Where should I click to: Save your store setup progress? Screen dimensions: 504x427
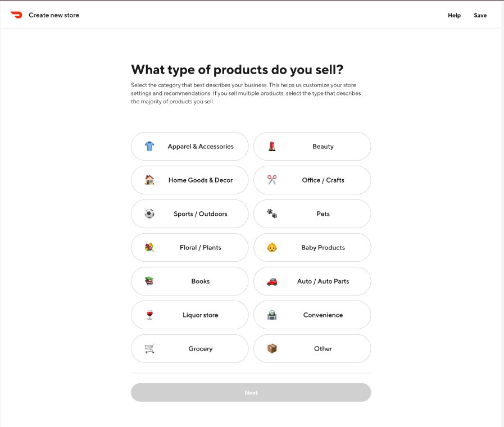[480, 15]
